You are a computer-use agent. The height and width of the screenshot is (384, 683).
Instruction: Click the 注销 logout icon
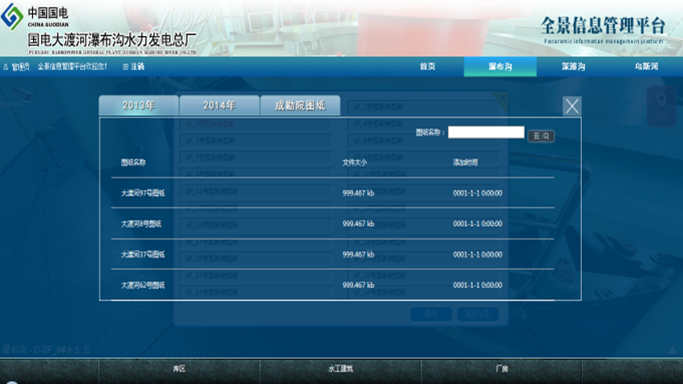(x=125, y=67)
